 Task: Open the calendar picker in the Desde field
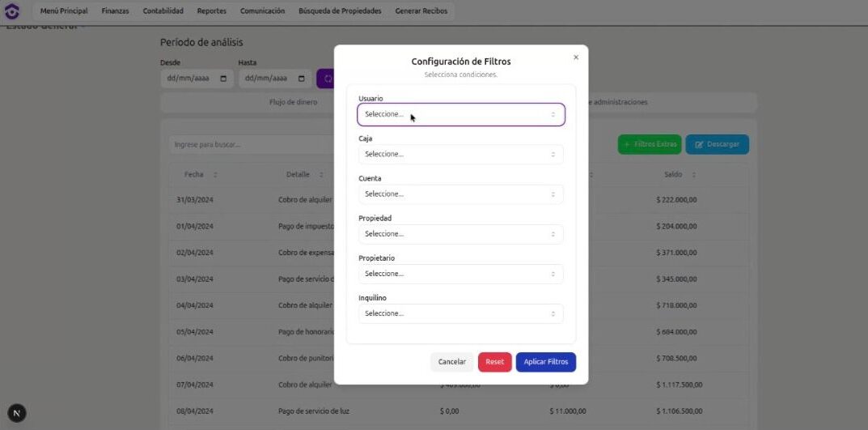(x=223, y=79)
